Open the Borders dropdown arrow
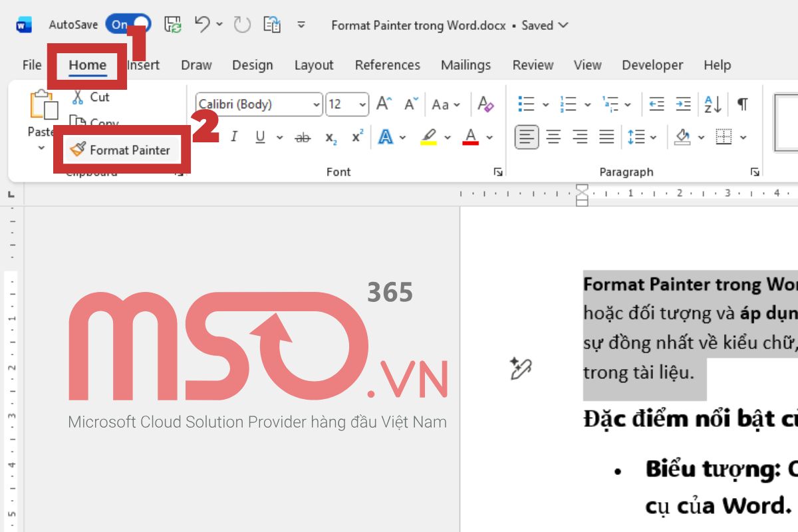 pos(743,138)
